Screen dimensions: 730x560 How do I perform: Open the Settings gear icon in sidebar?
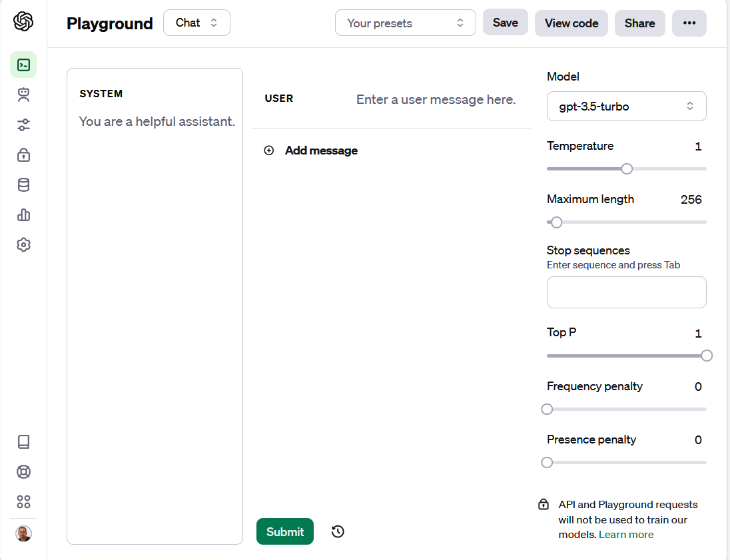point(23,245)
